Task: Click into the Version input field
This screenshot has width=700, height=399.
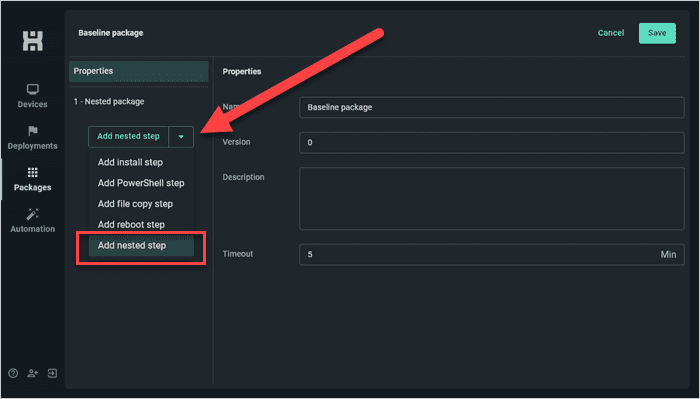Action: point(492,143)
